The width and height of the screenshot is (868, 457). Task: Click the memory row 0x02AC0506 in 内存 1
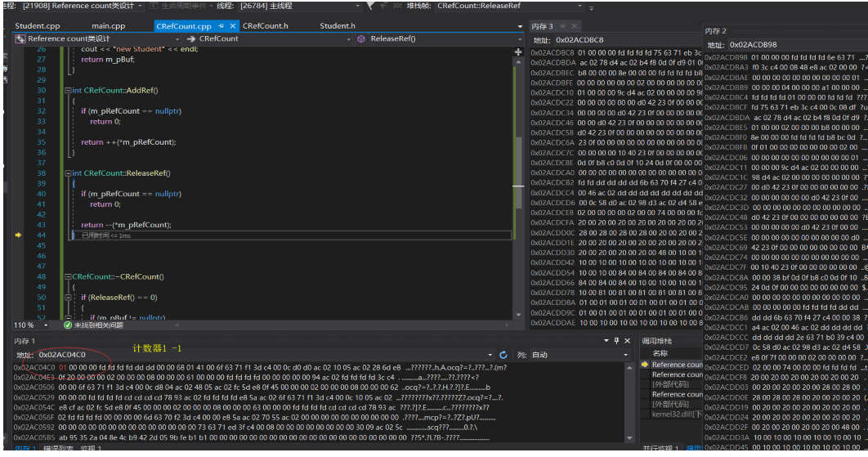tap(253, 388)
